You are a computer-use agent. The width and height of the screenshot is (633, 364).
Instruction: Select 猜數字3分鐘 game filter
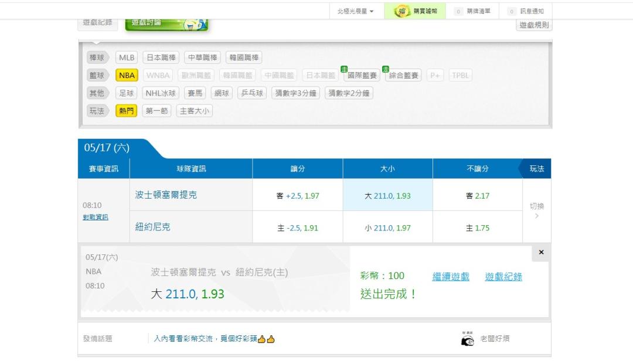(x=296, y=93)
